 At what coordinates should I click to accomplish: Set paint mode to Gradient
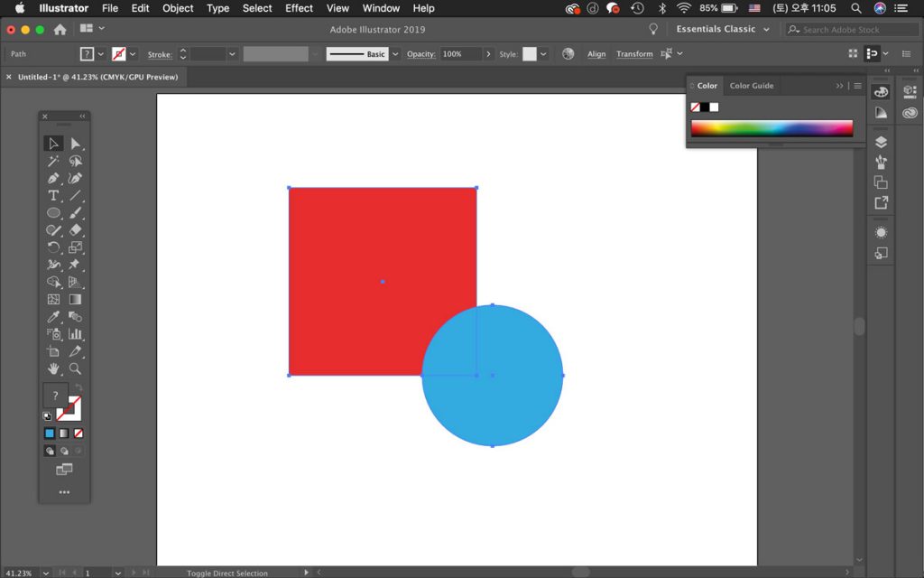64,433
